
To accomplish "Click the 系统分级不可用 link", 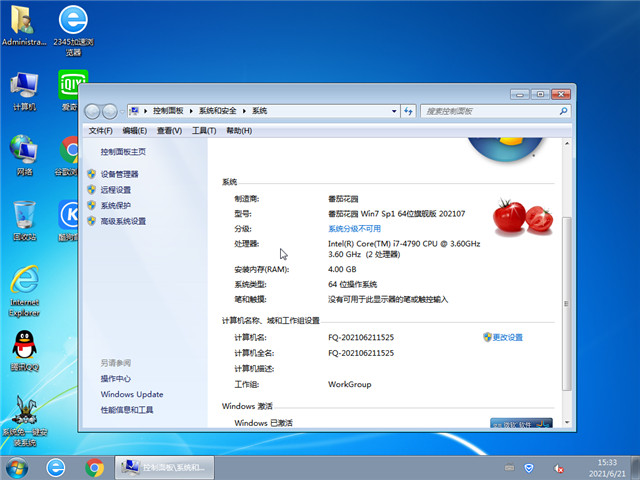I will click(354, 229).
